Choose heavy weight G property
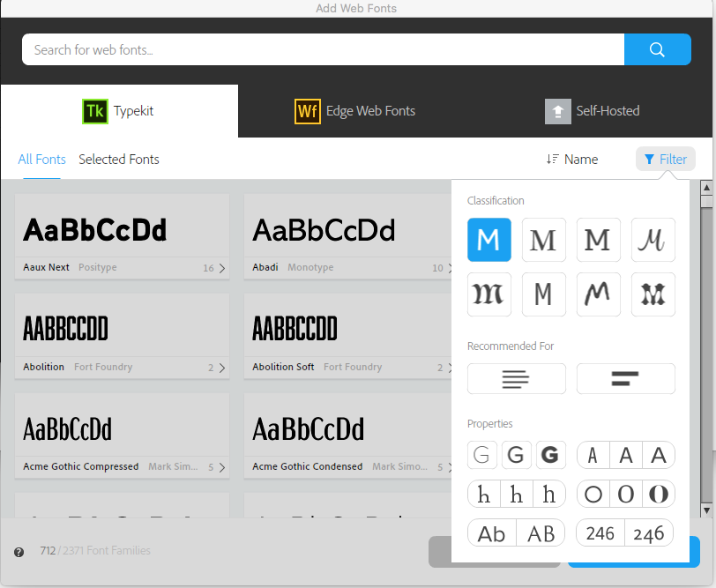 [551, 455]
